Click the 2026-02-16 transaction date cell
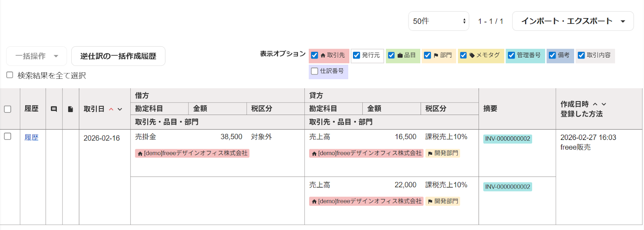This screenshot has height=230, width=644. click(102, 138)
